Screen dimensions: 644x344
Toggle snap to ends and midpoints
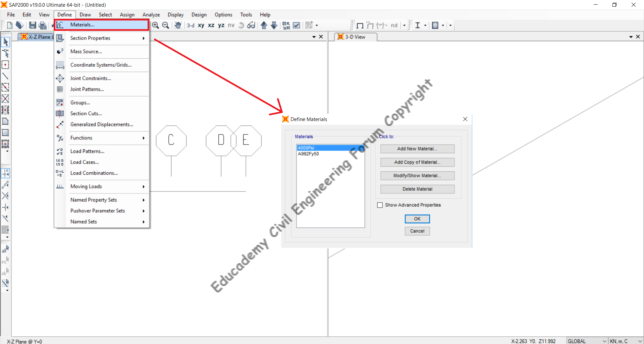pos(5,184)
